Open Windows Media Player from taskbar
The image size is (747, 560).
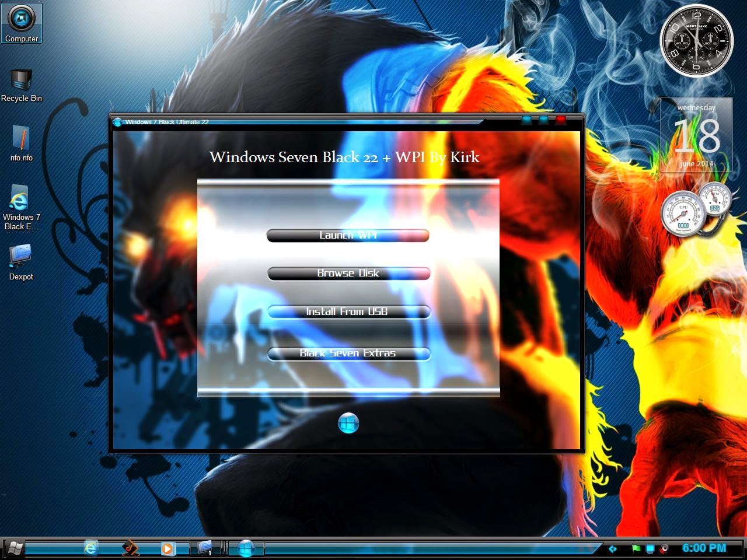click(x=167, y=548)
